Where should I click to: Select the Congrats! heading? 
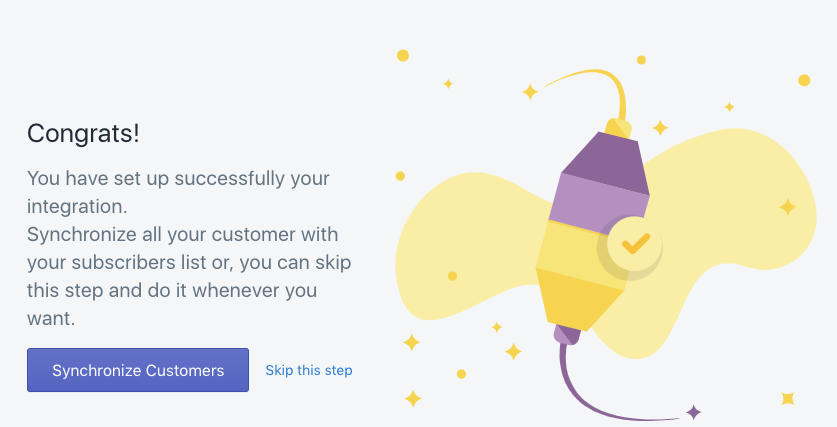[x=83, y=133]
